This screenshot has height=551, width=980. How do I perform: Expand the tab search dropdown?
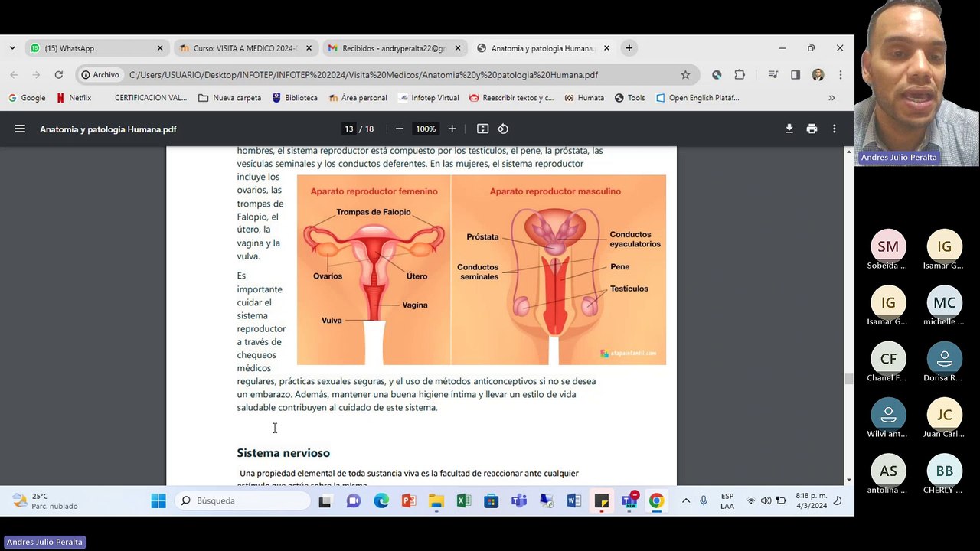(12, 48)
